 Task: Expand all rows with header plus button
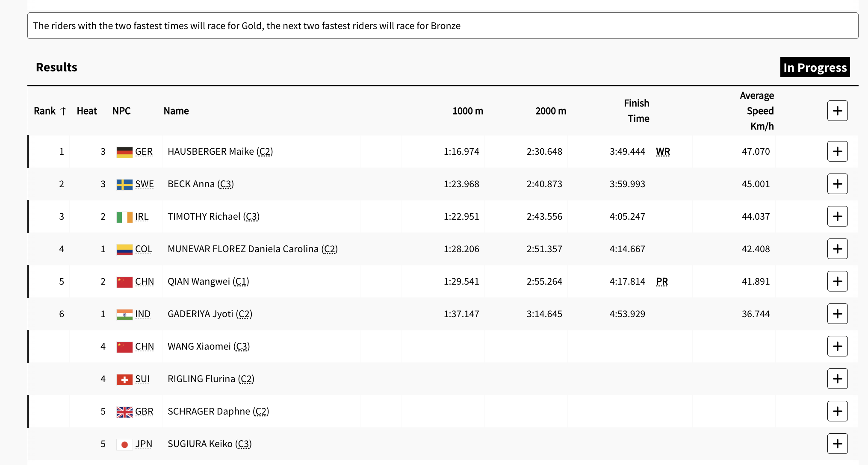[837, 111]
